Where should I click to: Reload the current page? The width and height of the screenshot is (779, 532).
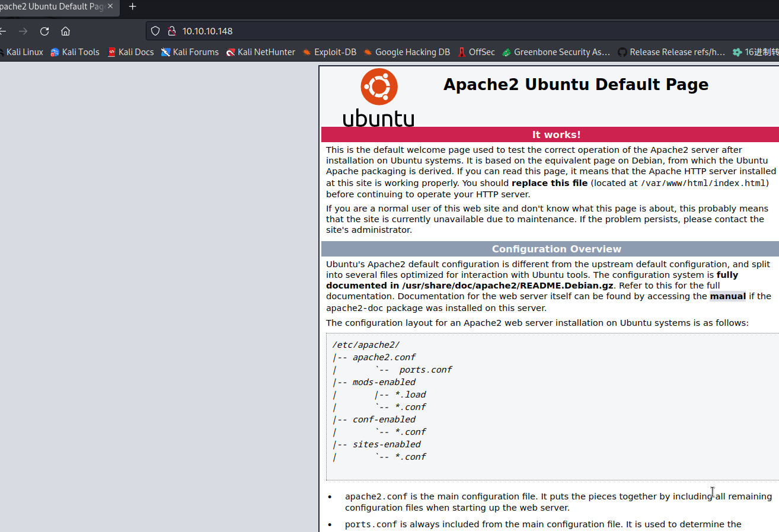[x=44, y=31]
